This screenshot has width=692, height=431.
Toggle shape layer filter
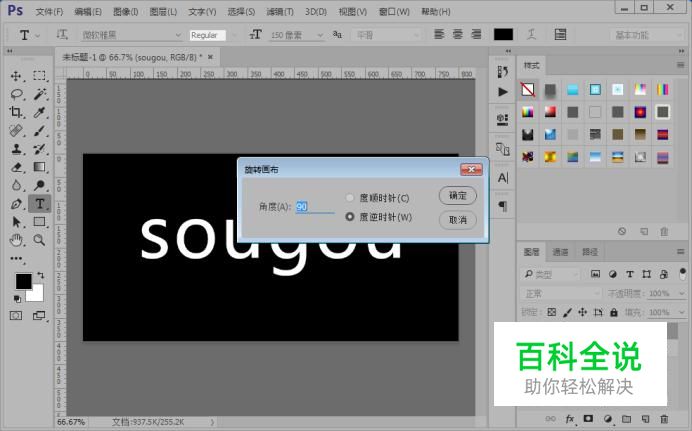pyautogui.click(x=647, y=274)
